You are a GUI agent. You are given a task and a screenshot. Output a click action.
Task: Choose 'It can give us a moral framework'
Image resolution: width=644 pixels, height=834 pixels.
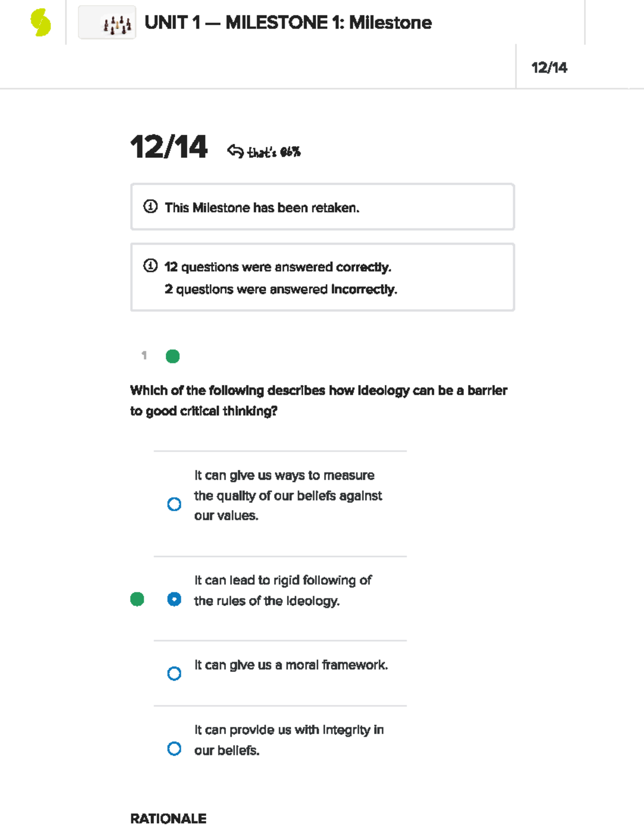coord(174,673)
